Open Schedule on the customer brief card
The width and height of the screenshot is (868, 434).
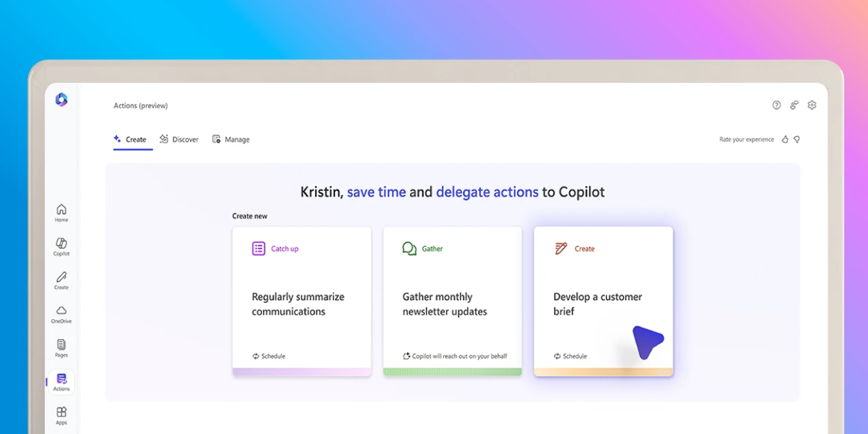[570, 356]
